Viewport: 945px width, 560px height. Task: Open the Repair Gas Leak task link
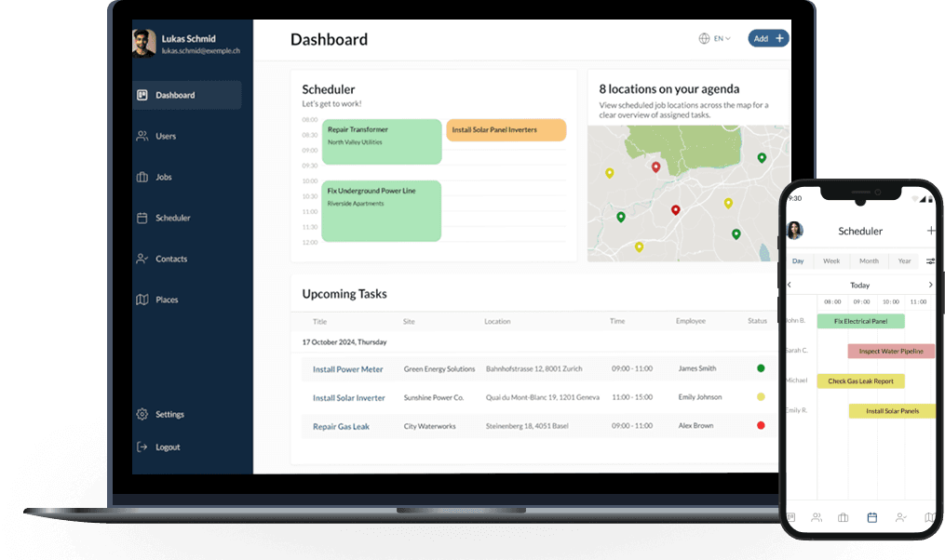point(341,426)
